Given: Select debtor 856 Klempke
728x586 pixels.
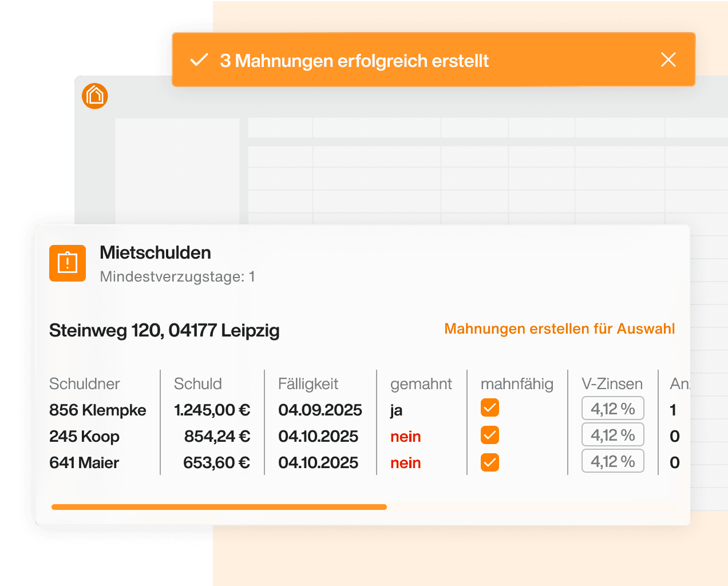Looking at the screenshot, I should pyautogui.click(x=98, y=410).
